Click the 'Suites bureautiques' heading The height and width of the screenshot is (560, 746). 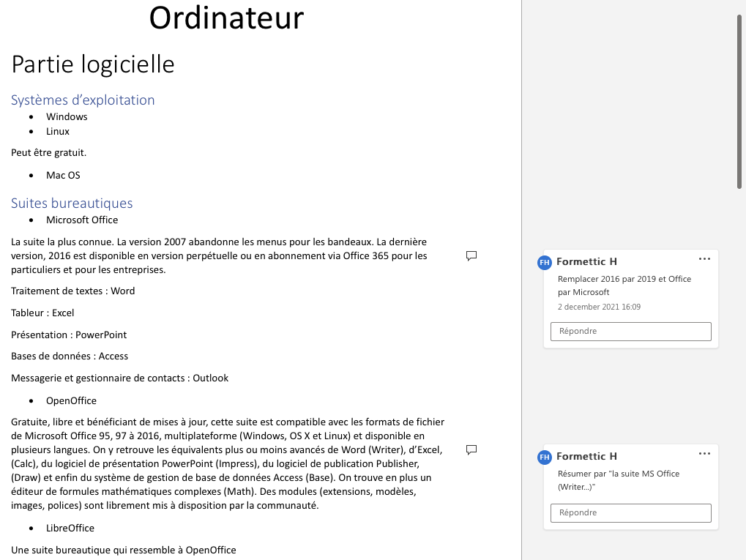[x=72, y=204]
